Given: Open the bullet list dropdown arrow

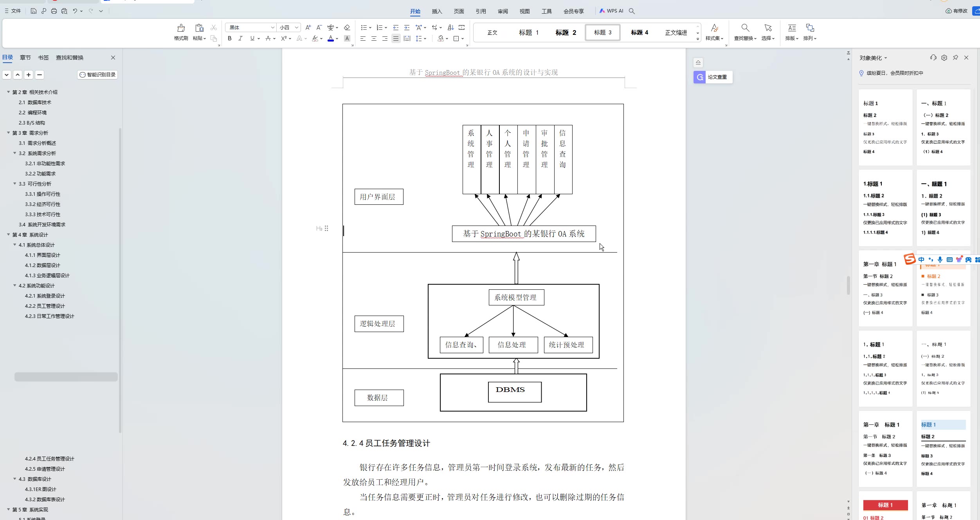Looking at the screenshot, I should click(370, 28).
